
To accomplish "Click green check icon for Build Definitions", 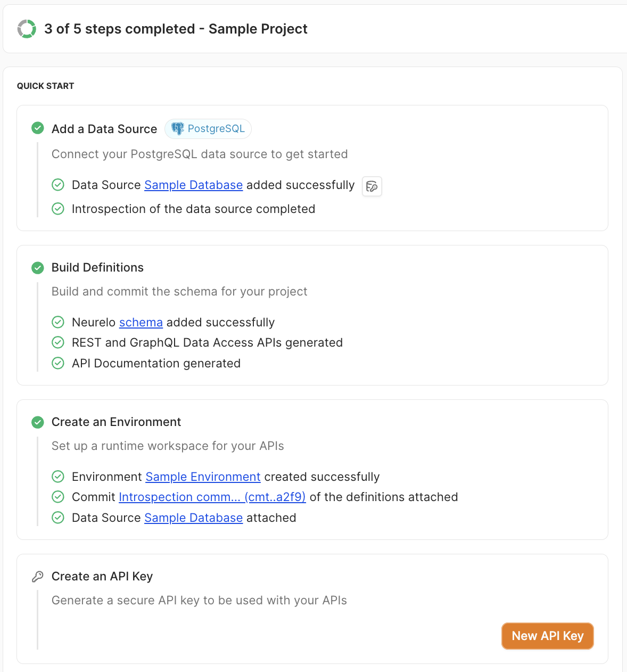I will click(38, 268).
